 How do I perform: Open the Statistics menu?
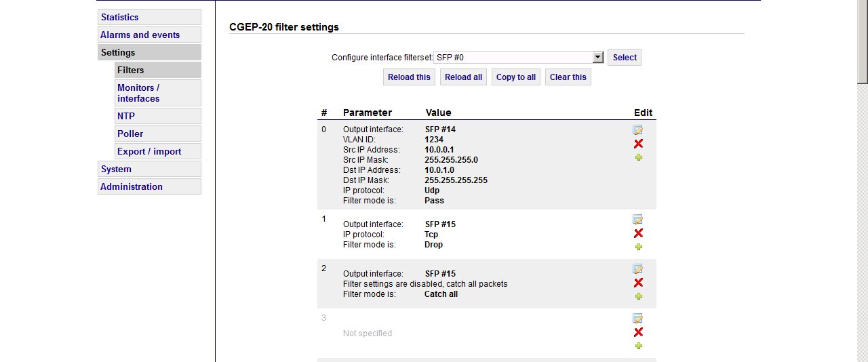click(x=149, y=17)
